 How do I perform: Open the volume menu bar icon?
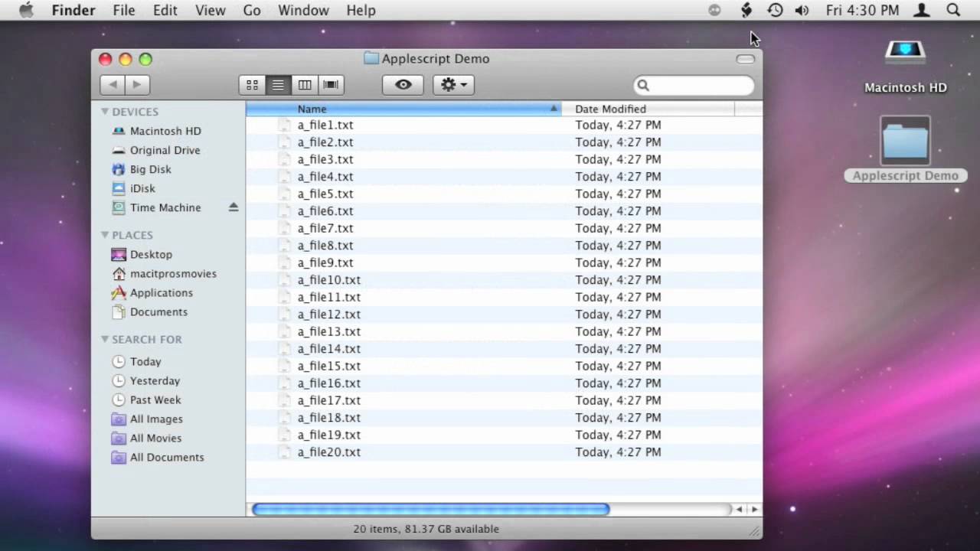802,10
